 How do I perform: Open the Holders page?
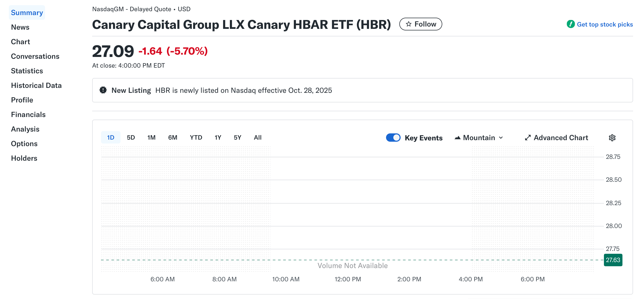tap(24, 158)
